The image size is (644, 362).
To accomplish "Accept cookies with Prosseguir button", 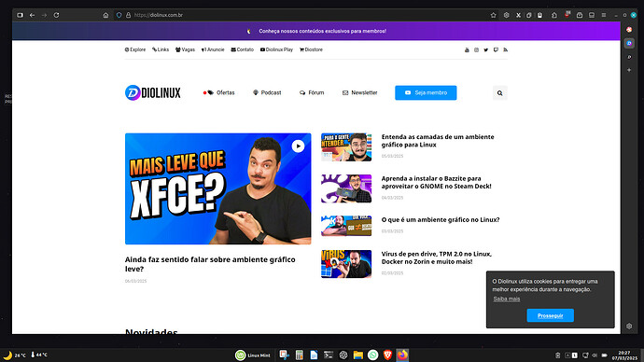I will pyautogui.click(x=551, y=315).
